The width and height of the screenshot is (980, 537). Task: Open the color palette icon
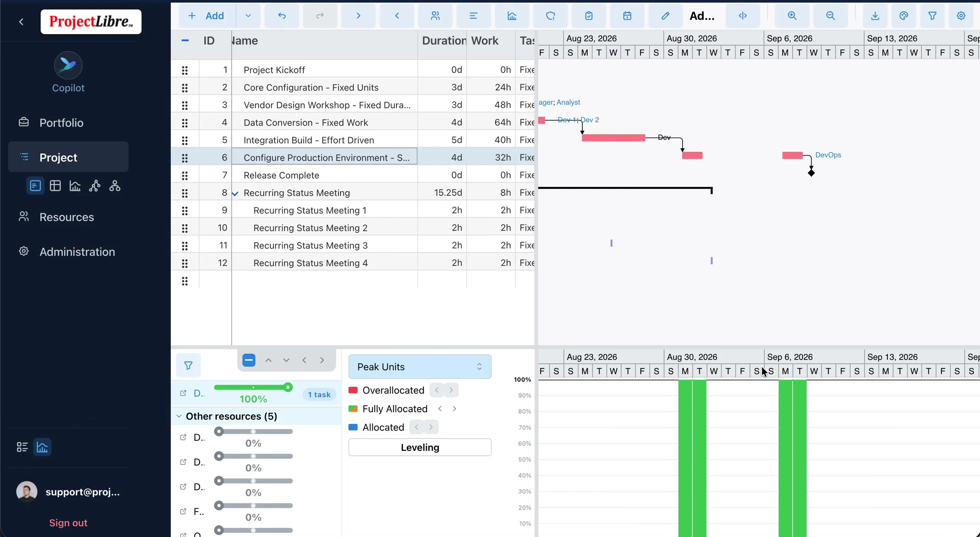904,16
